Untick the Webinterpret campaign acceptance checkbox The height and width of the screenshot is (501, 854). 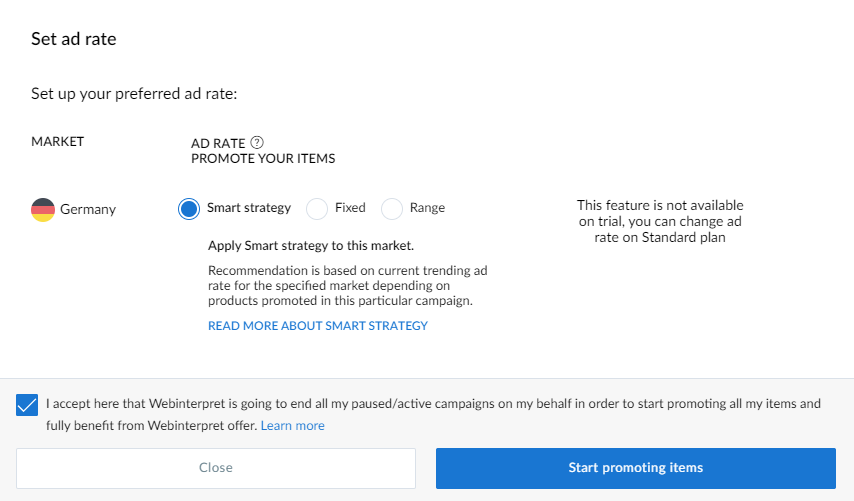click(27, 405)
